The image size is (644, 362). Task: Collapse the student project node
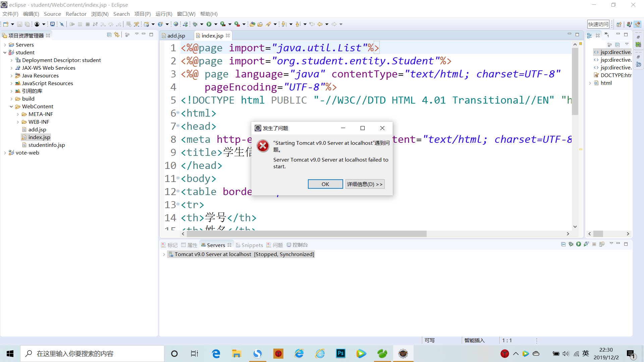[5, 52]
